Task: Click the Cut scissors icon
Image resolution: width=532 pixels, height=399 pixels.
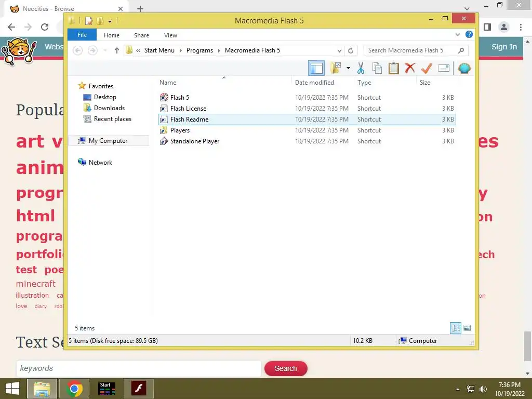Action: 361,68
